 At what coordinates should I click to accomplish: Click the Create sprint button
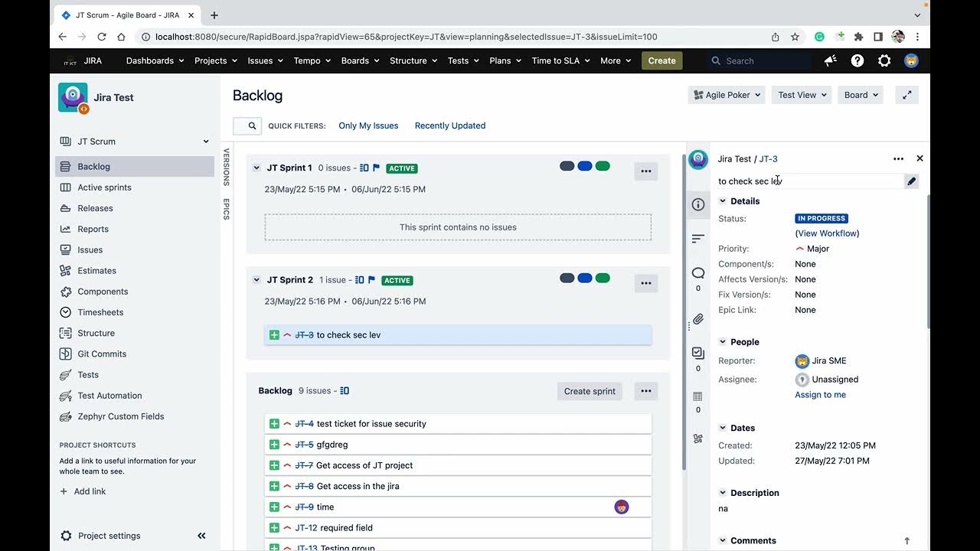pyautogui.click(x=590, y=391)
